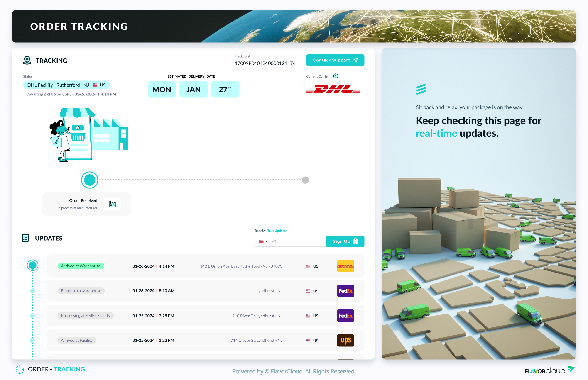Select the gray delivery endpoint marker
This screenshot has width=588, height=380.
(x=305, y=180)
